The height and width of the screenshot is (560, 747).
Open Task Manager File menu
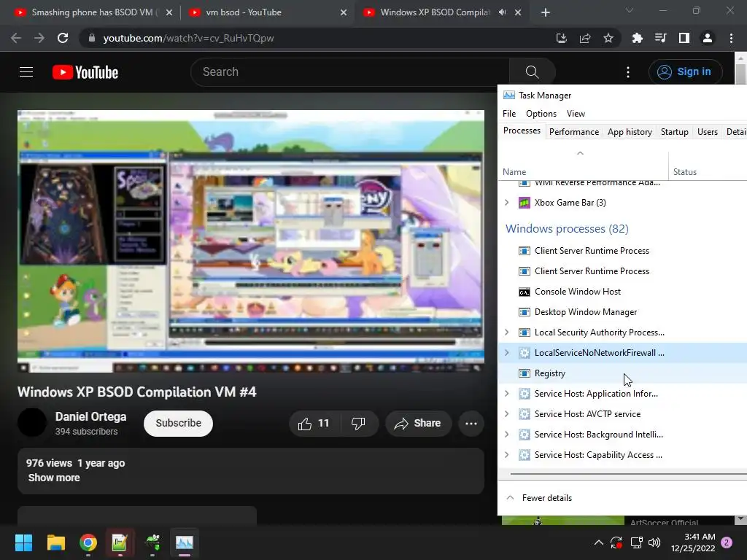coord(508,113)
